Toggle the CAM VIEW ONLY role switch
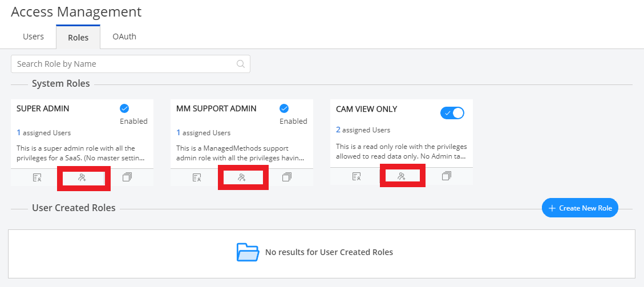This screenshot has width=644, height=287. point(452,113)
